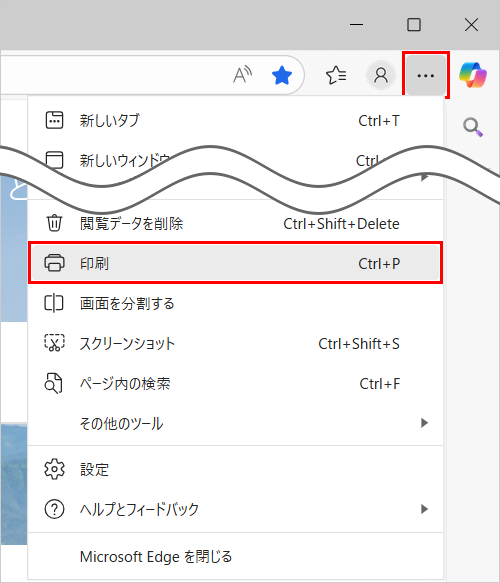Select 画面を分割する menu item
This screenshot has width=500, height=583.
(235, 303)
